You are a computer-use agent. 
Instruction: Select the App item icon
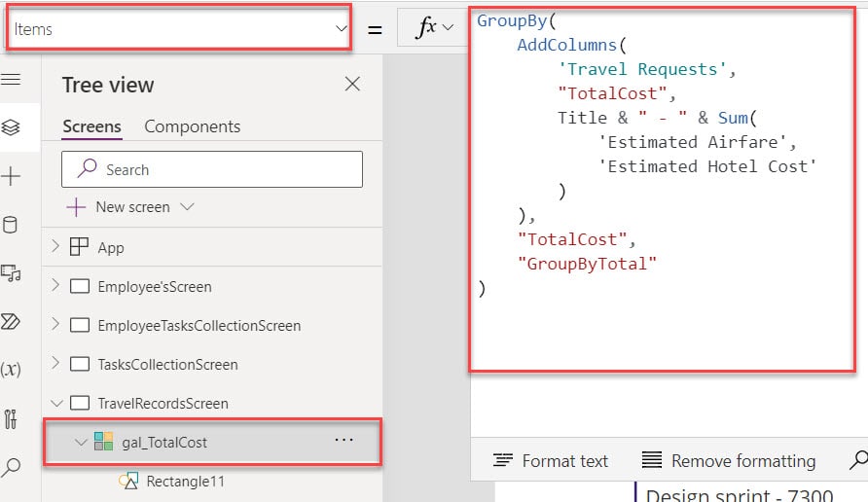tap(79, 246)
